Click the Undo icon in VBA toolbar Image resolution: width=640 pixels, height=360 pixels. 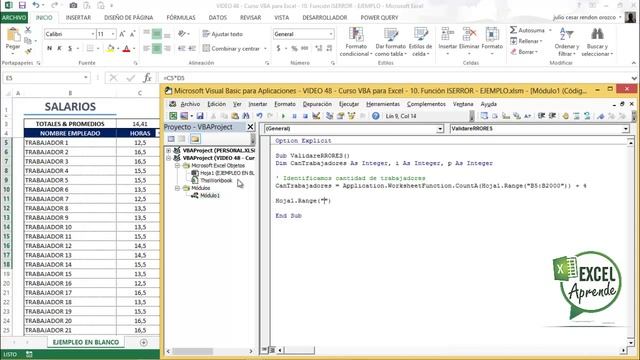(259, 116)
